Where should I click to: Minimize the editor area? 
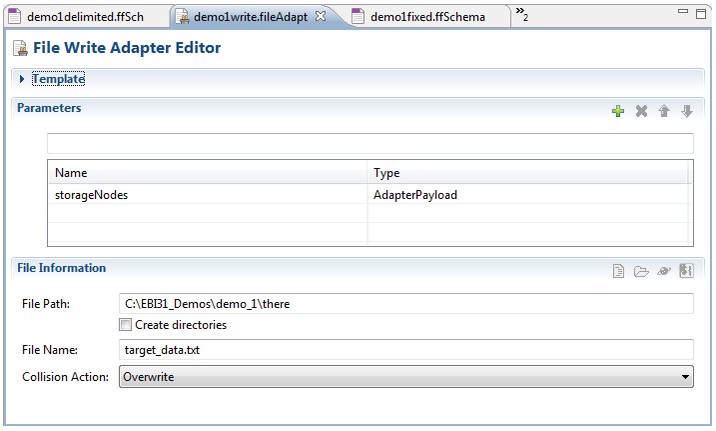tap(683, 12)
